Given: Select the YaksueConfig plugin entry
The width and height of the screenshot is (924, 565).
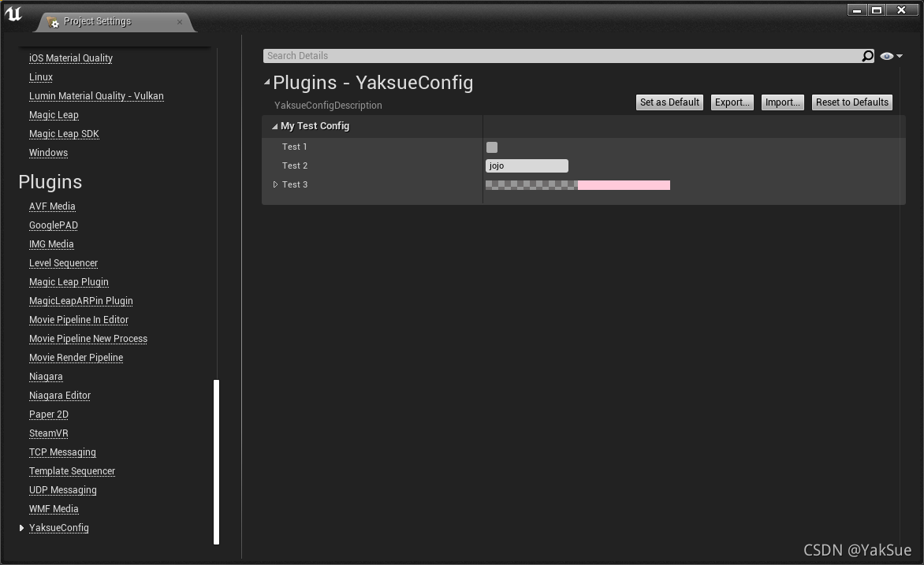Looking at the screenshot, I should tap(59, 528).
